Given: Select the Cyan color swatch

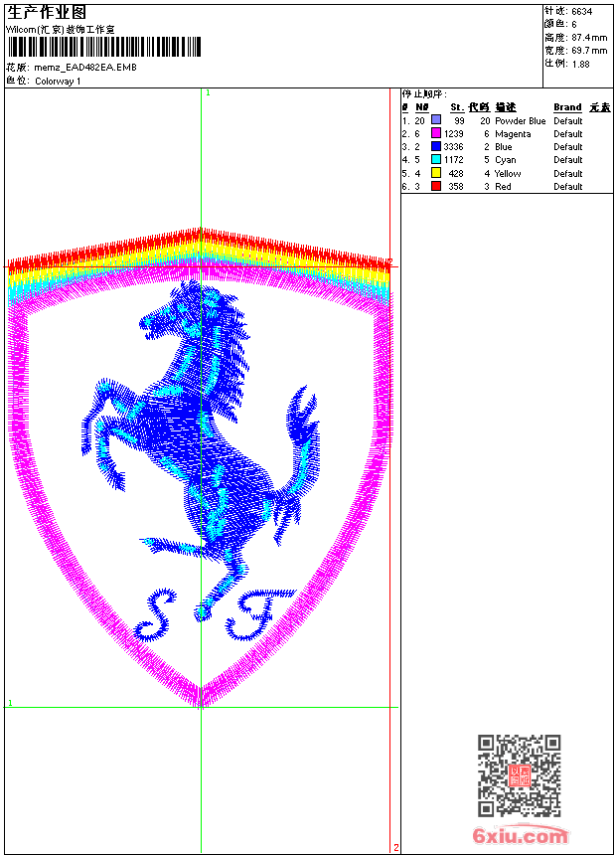Looking at the screenshot, I should (x=436, y=159).
